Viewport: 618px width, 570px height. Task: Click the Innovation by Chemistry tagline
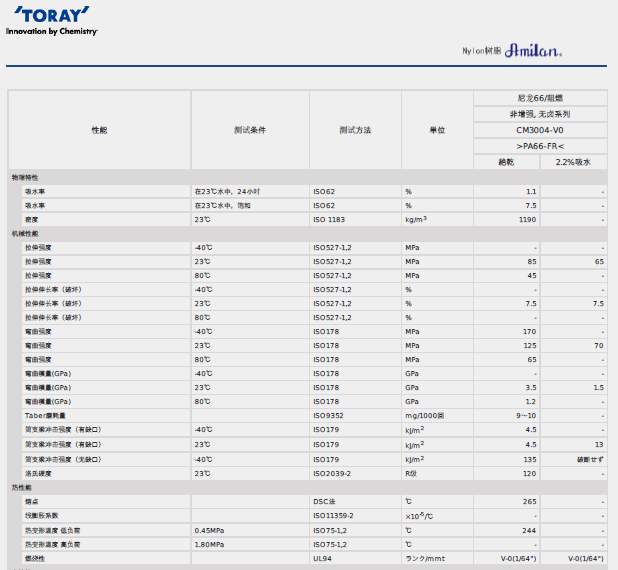[x=52, y=32]
